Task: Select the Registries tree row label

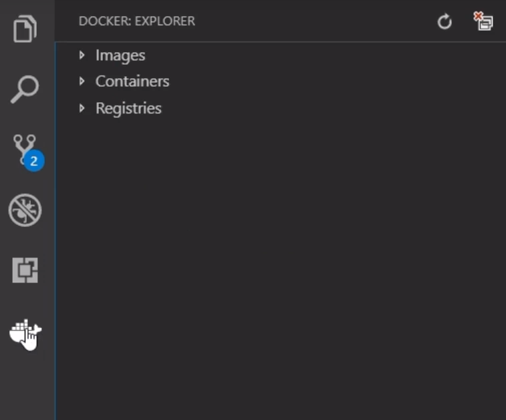Action: pos(128,109)
